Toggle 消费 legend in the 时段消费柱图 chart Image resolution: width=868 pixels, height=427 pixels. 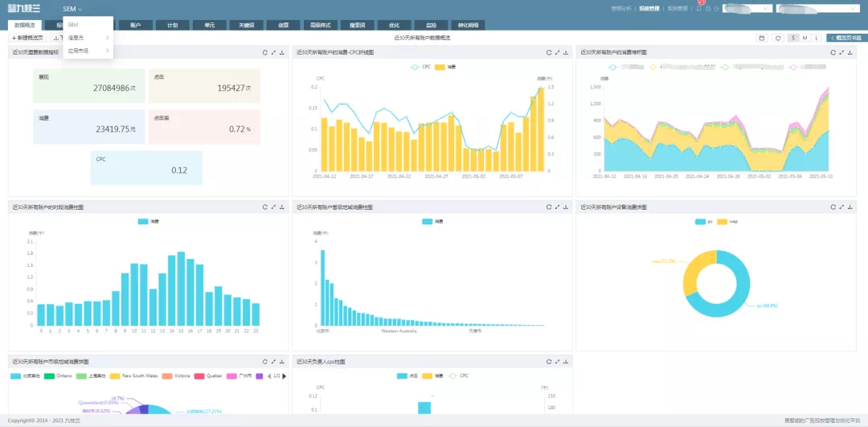149,221
